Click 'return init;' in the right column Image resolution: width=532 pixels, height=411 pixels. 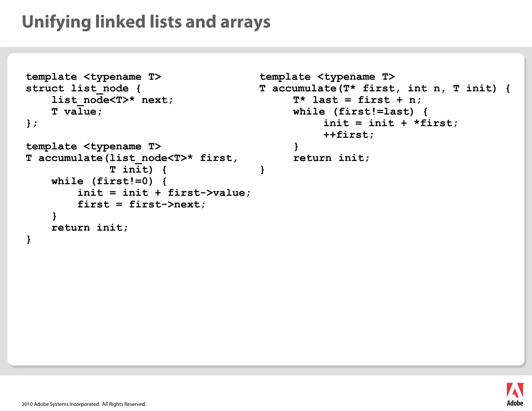pyautogui.click(x=331, y=158)
